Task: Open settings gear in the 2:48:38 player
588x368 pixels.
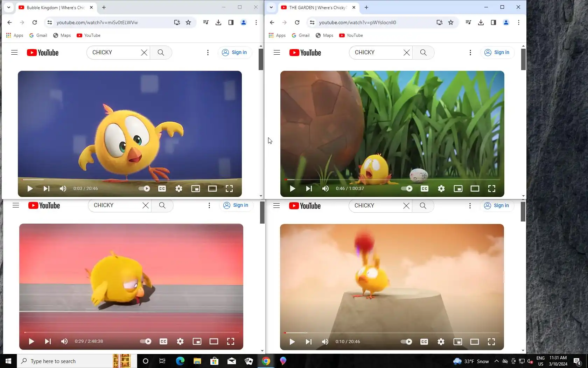Action: pos(180,341)
